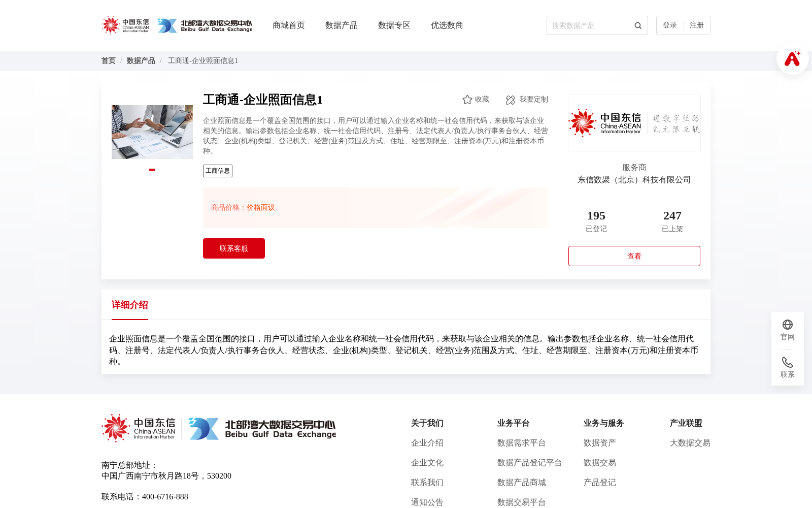812x508 pixels.
Task: Click the 关于我们 footer heading
Action: click(427, 423)
